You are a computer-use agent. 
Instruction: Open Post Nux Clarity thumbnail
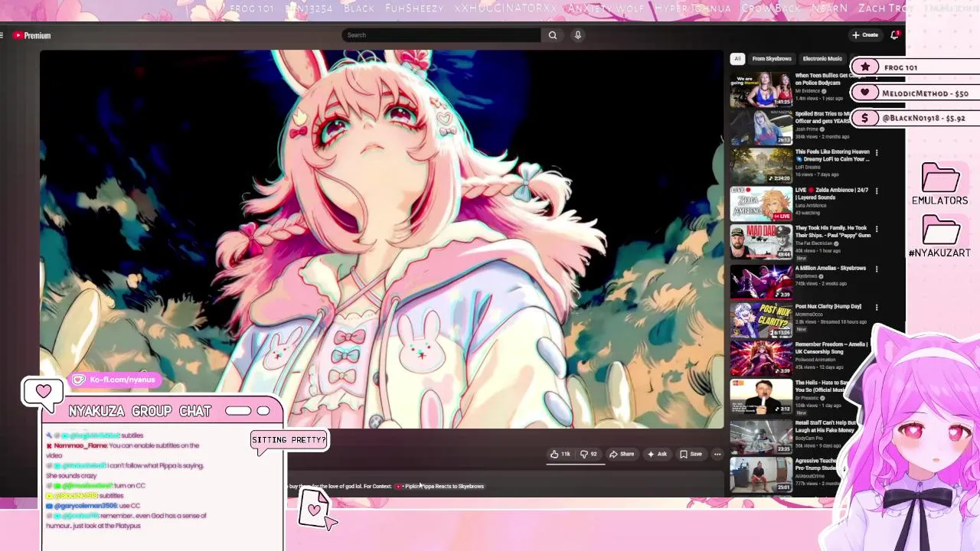point(761,320)
